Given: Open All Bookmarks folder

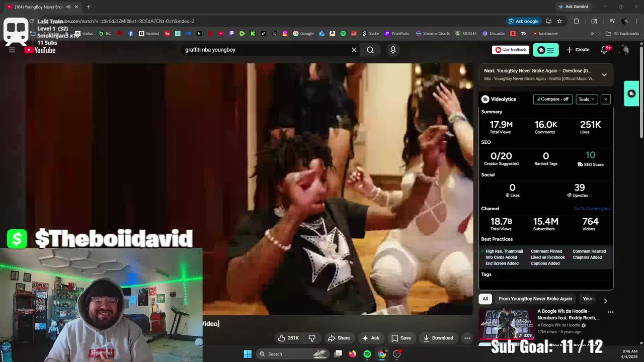Looking at the screenshot, I should [622, 34].
